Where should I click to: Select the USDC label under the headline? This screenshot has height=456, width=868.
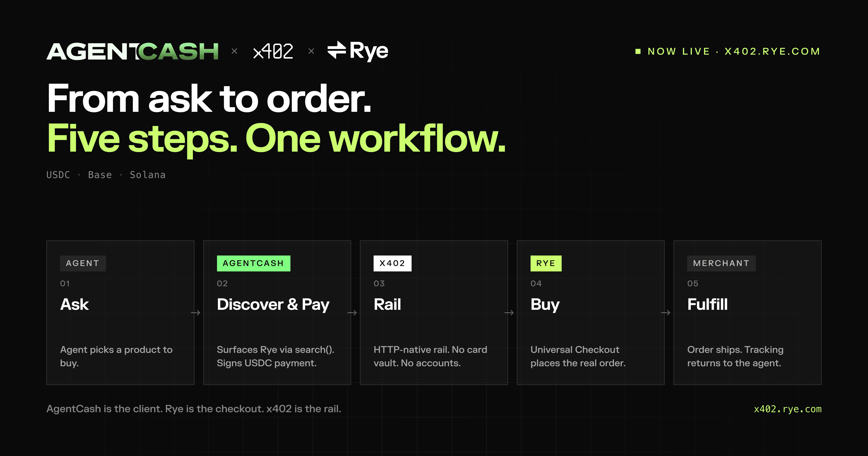coord(58,175)
